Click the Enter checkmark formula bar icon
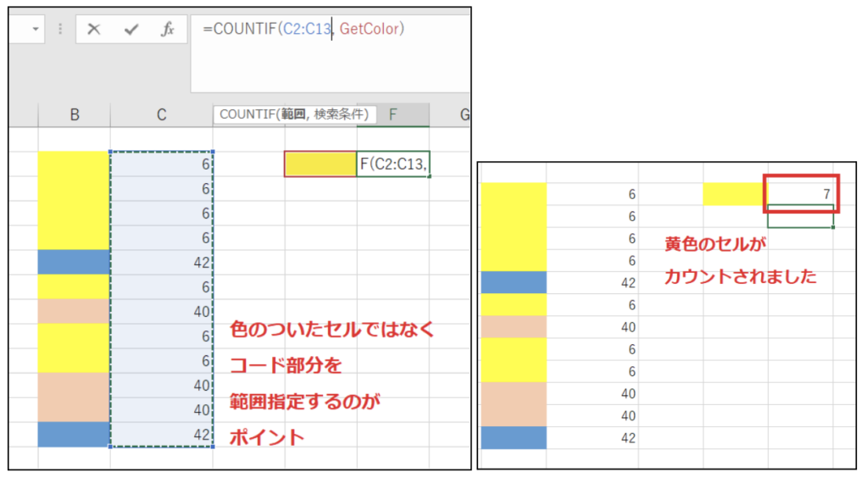 pyautogui.click(x=131, y=30)
